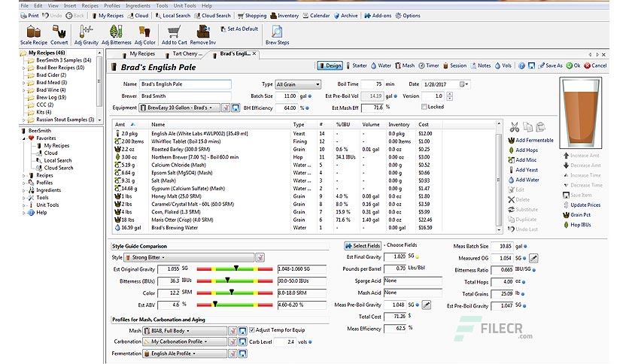Open the Starter tab
The image size is (629, 364).
click(356, 65)
